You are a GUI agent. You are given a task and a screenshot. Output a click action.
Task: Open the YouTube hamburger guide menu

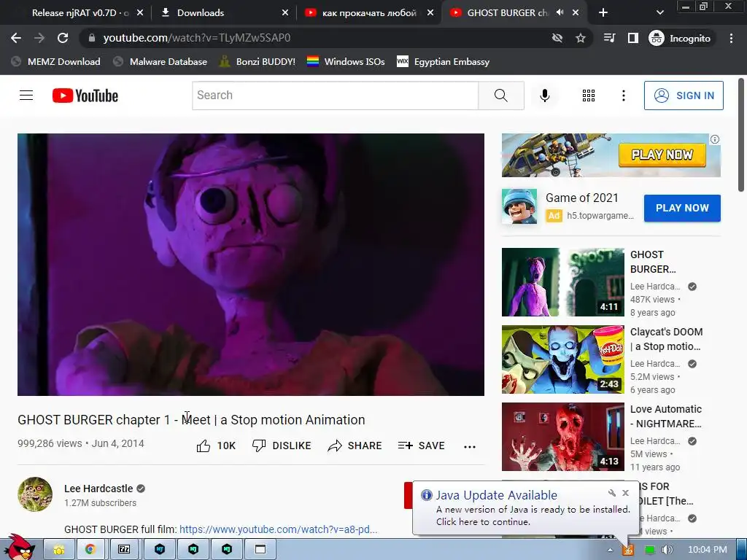tap(26, 96)
